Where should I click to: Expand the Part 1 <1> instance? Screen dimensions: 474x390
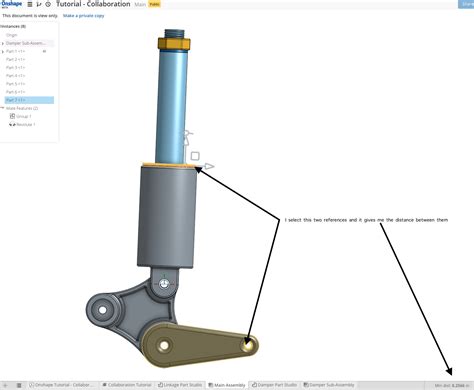coord(3,51)
